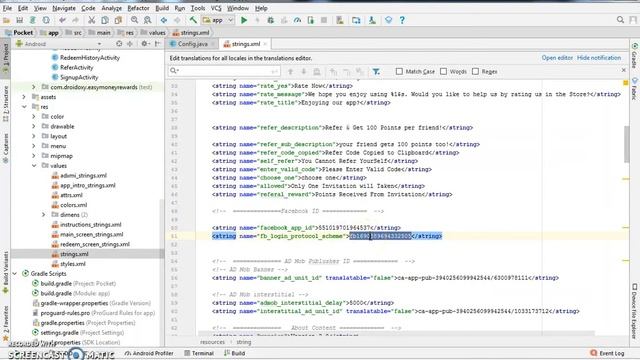640x360 pixels.
Task: Run the app with green play icon
Action: tap(244, 20)
